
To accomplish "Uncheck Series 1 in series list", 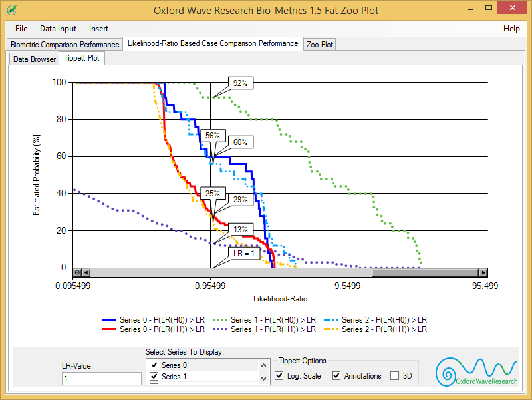I will click(x=154, y=376).
